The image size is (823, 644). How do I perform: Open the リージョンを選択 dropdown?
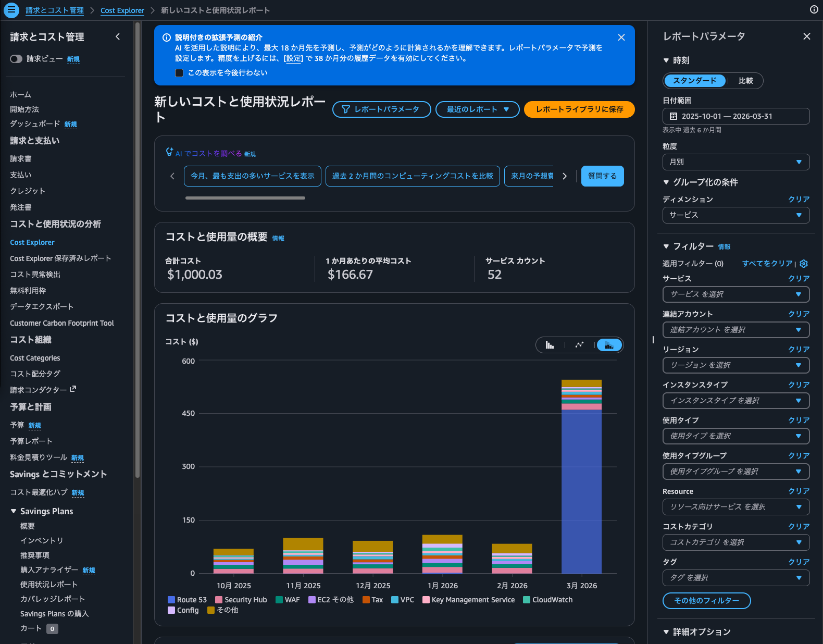[x=736, y=365]
